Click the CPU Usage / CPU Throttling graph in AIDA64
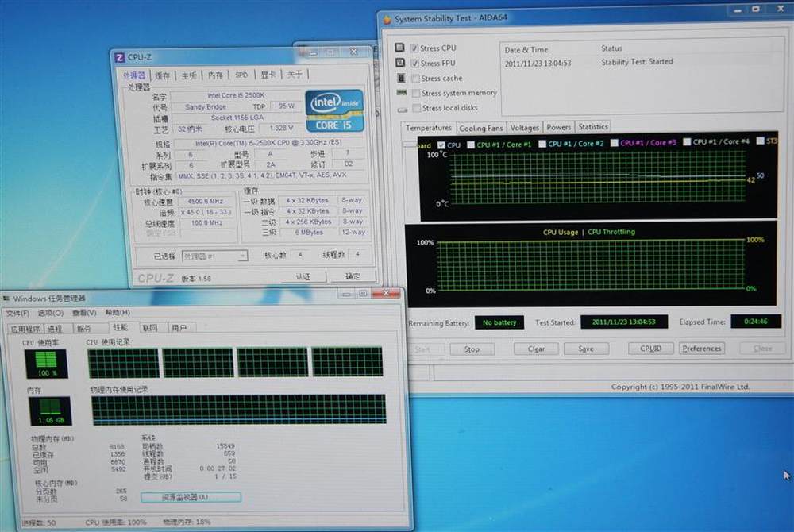This screenshot has width=794, height=532. [591, 264]
